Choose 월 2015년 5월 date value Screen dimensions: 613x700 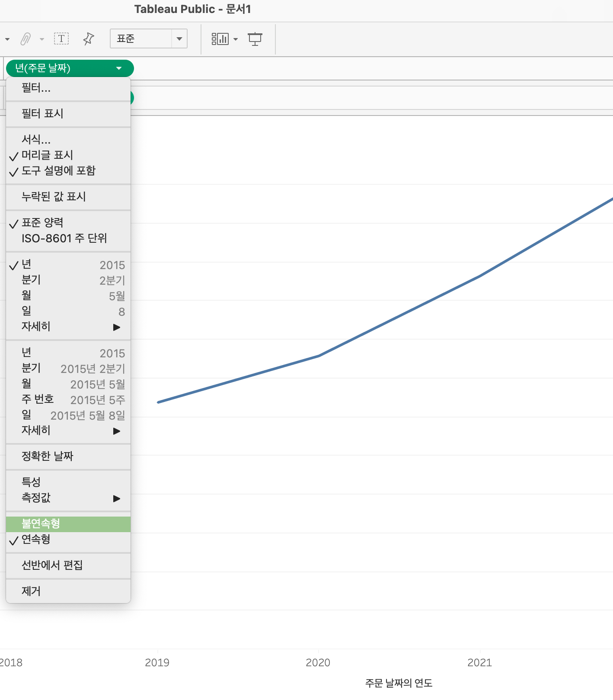[68, 384]
